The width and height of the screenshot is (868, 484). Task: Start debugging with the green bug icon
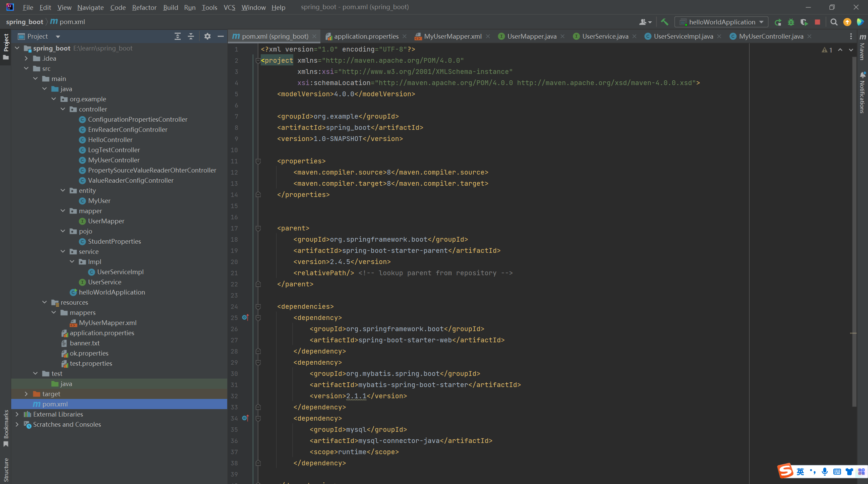pos(791,22)
